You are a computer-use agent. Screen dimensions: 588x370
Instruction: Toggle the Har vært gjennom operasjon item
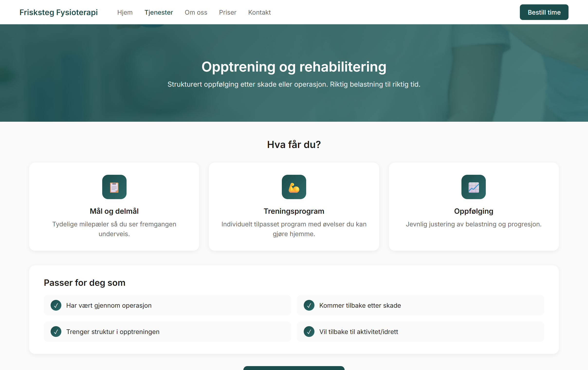click(x=167, y=305)
